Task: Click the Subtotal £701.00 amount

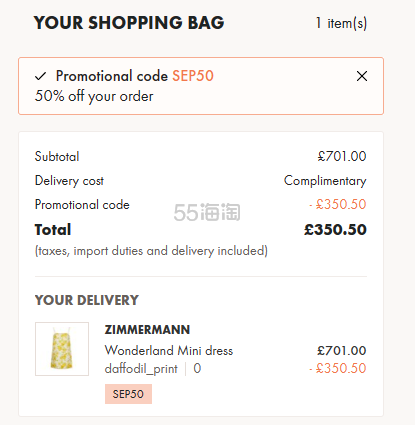Action: 342,156
